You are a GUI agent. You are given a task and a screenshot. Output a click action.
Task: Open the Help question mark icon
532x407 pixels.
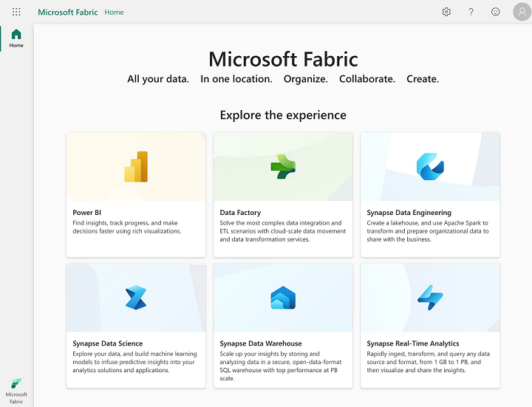pos(471,12)
